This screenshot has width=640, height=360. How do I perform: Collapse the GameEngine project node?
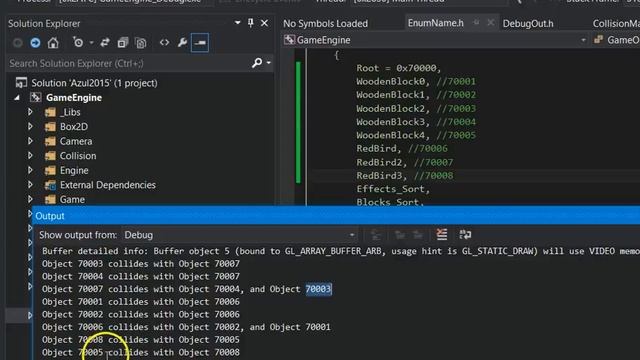[x=17, y=98]
